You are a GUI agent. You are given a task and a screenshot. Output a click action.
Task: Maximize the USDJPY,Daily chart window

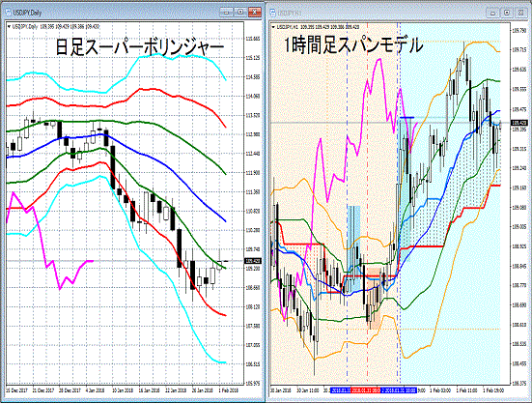pos(240,13)
